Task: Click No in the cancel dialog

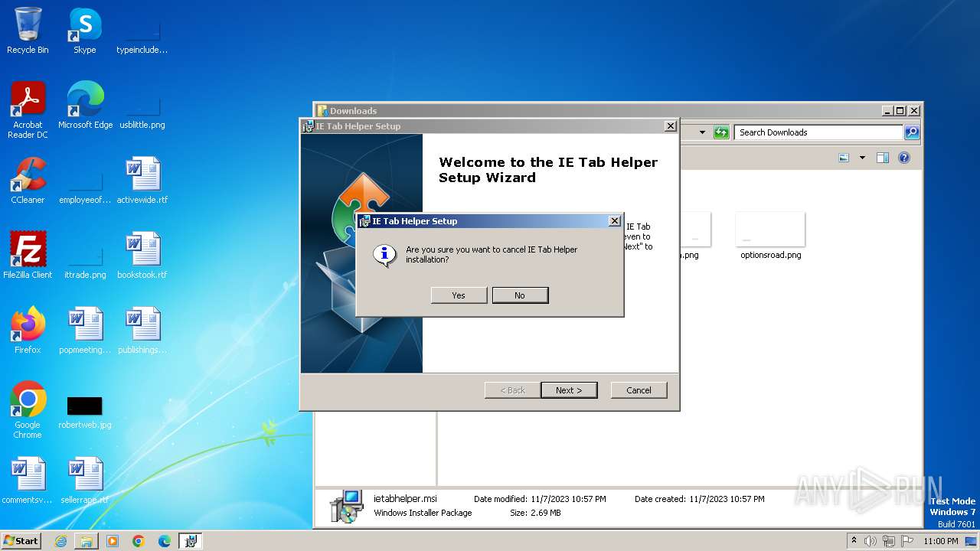Action: point(520,295)
